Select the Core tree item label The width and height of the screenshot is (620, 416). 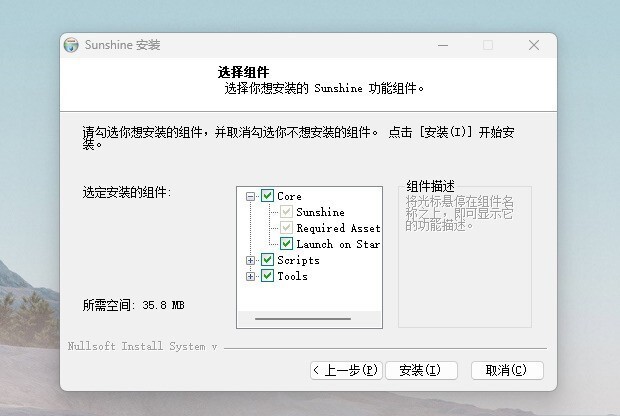pos(289,196)
